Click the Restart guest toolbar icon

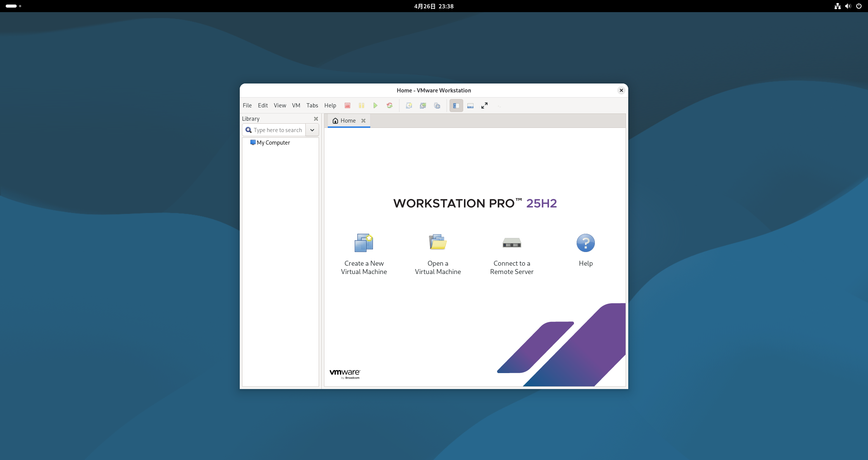click(x=389, y=106)
